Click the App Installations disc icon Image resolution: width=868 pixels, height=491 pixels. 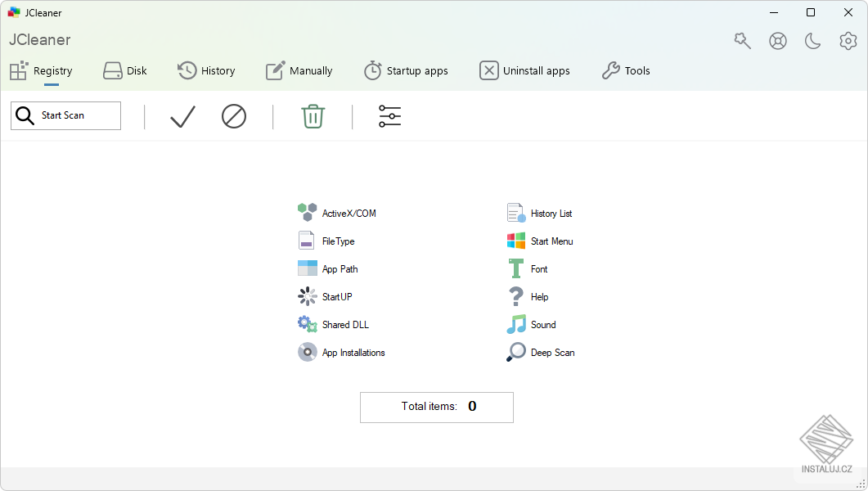pyautogui.click(x=308, y=352)
